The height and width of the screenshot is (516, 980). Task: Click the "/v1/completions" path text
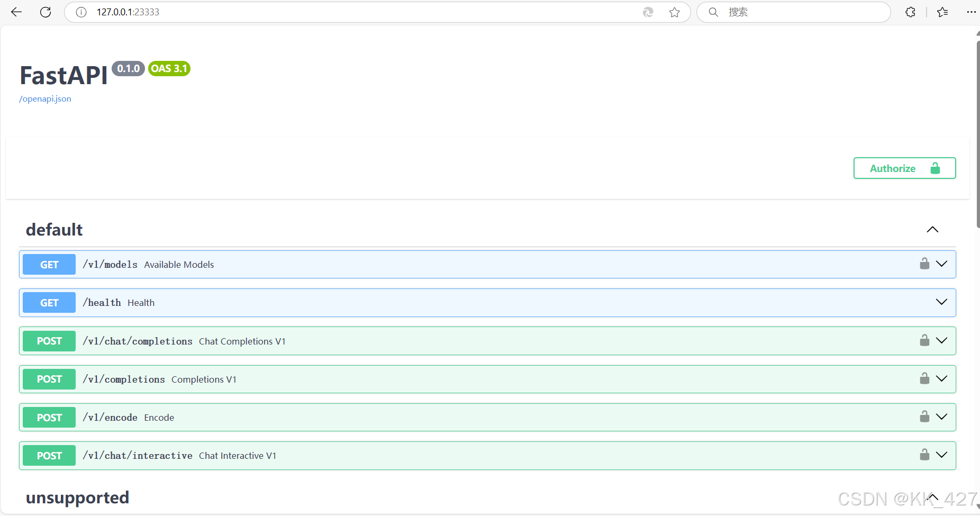pyautogui.click(x=124, y=379)
